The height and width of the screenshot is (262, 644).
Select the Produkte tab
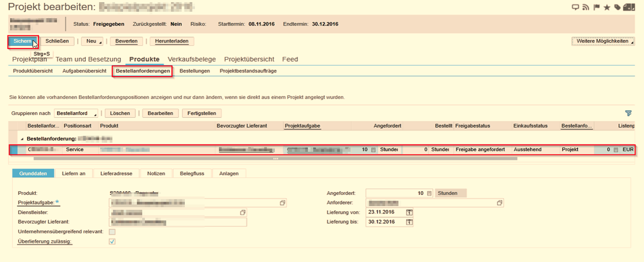point(144,59)
